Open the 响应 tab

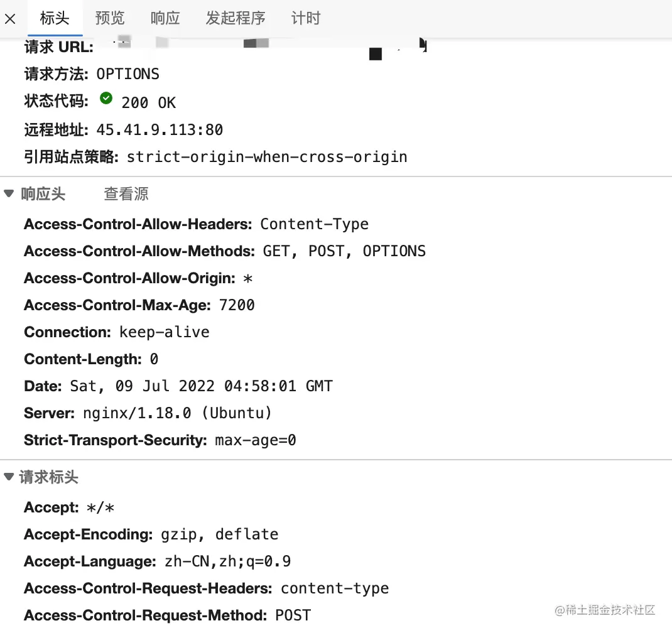coord(165,18)
